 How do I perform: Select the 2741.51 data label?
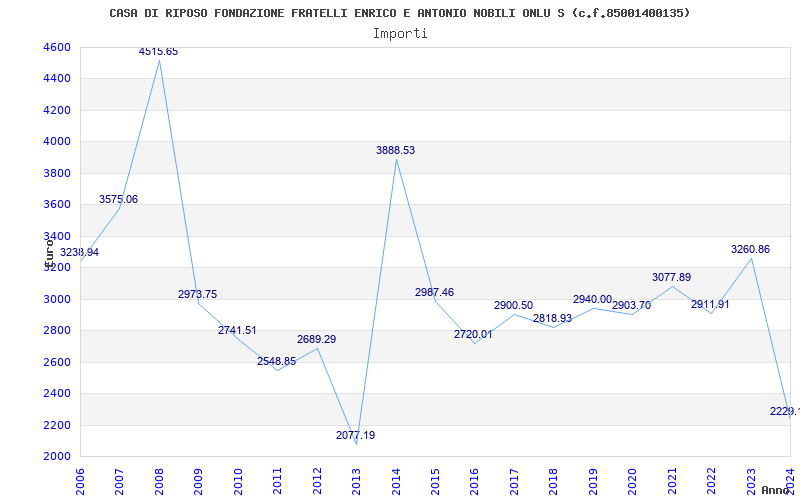click(x=237, y=330)
